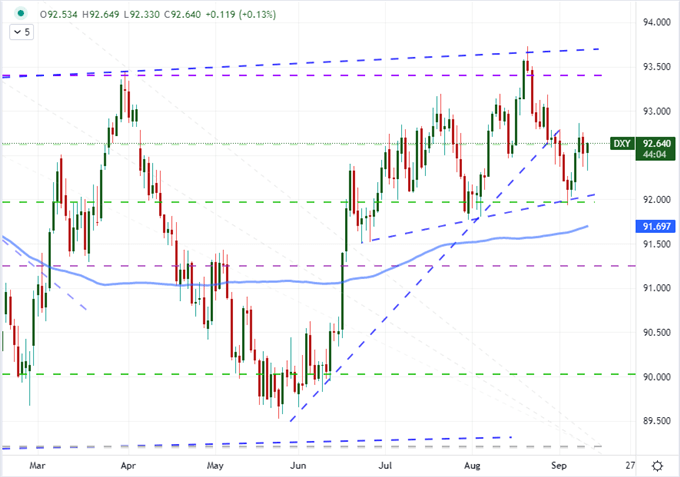Click the 90.500 price axis label
The height and width of the screenshot is (477, 680).
coord(657,333)
